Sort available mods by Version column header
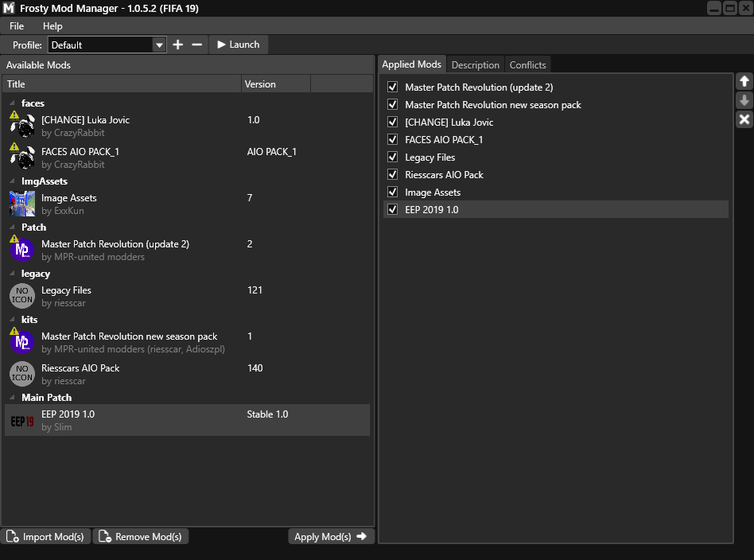Screen dimensions: 754x560 click(x=276, y=84)
